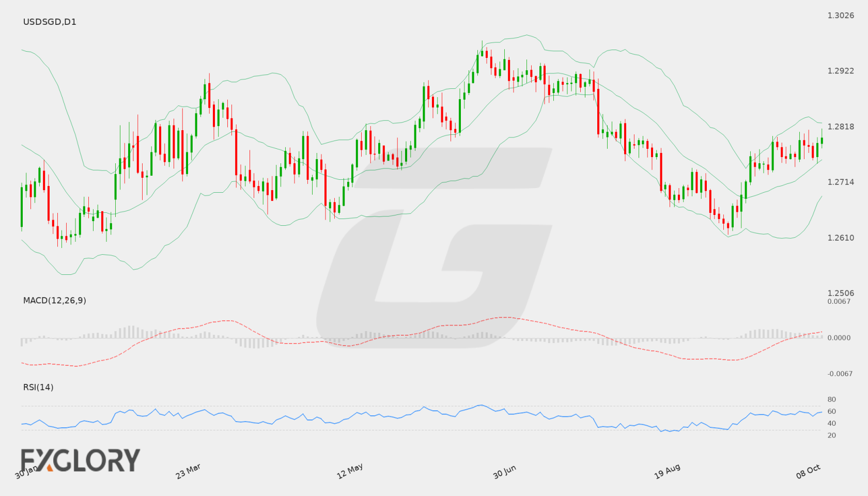Click the 1.2818 price axis label
Screen dimensions: 868x496
pyautogui.click(x=841, y=127)
